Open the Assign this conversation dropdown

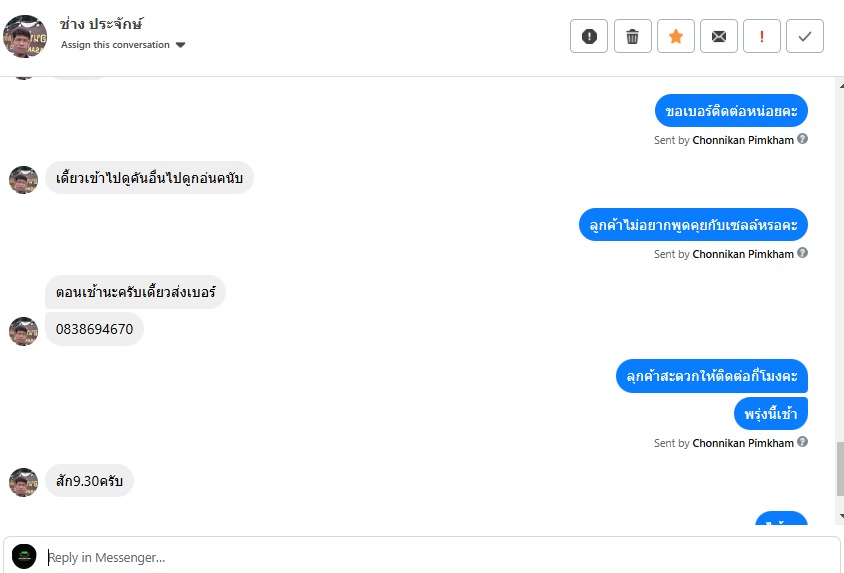tap(123, 45)
